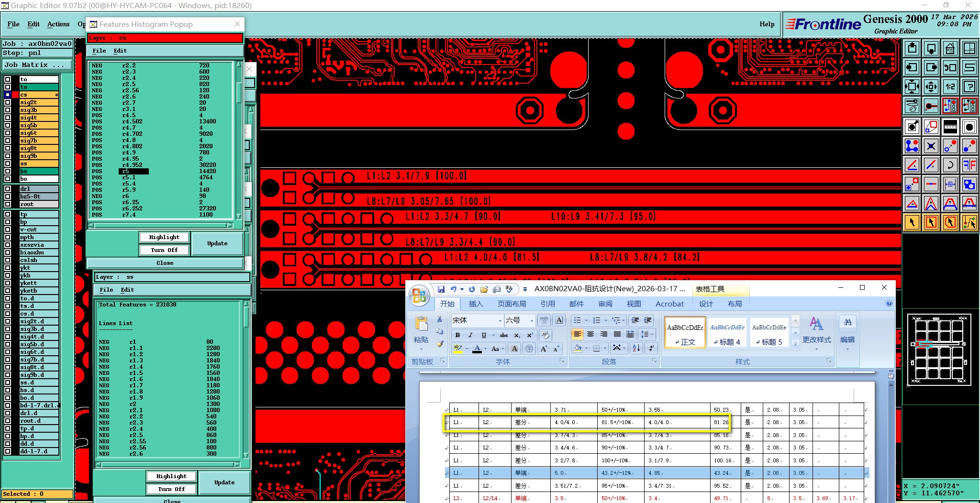Toggle visibility checkbox for layer v-cut
The width and height of the screenshot is (980, 503).
click(8, 230)
